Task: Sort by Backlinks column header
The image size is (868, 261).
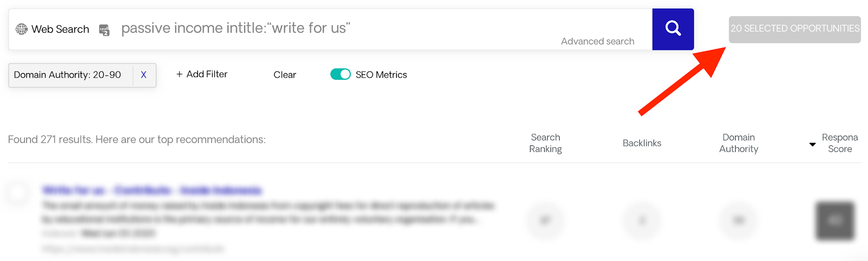Action: click(x=642, y=143)
